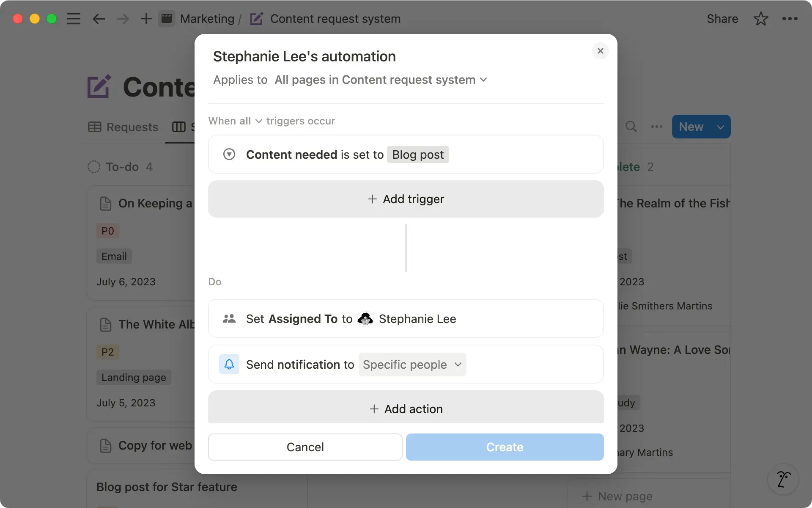Open the sidebar hamburger menu
This screenshot has width=812, height=508.
tap(73, 19)
